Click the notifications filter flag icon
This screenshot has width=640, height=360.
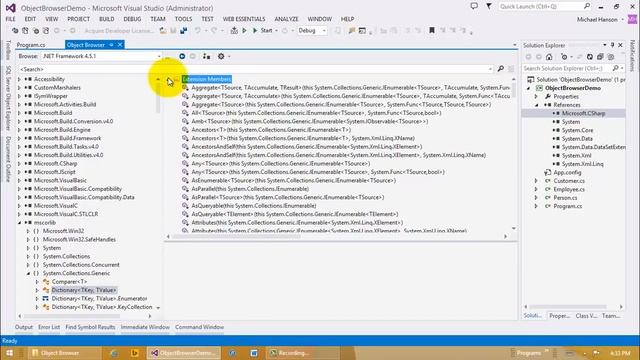click(489, 7)
